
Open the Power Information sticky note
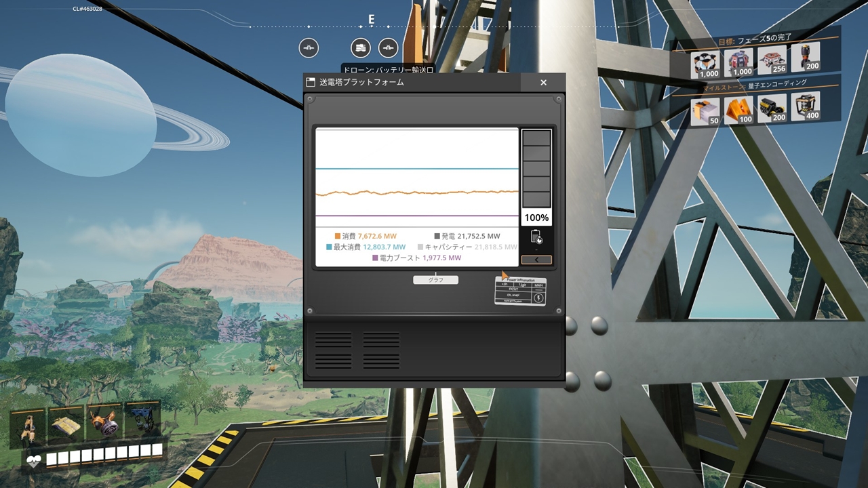pos(520,291)
